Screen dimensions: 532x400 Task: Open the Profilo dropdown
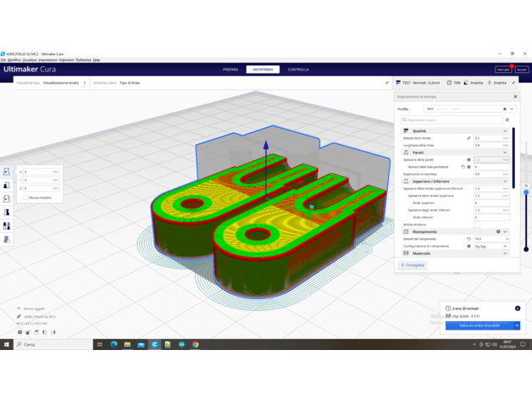coord(468,109)
